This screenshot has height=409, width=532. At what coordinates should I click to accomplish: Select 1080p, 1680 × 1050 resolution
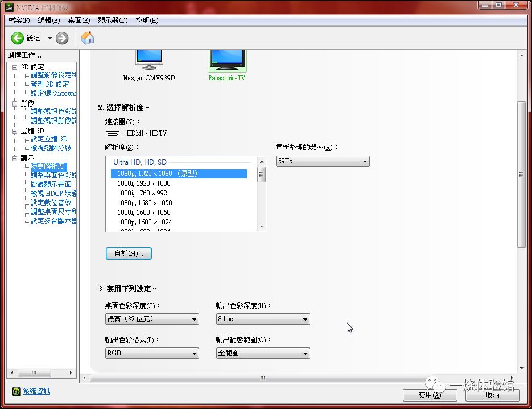(x=179, y=203)
